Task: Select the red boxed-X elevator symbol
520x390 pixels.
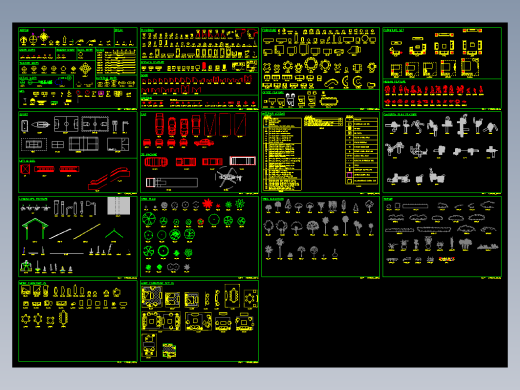Action: (x=25, y=169)
